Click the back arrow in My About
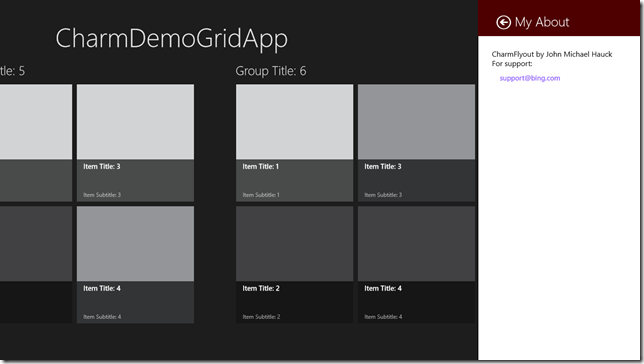Image resolution: width=644 pixels, height=364 pixels. click(x=503, y=22)
